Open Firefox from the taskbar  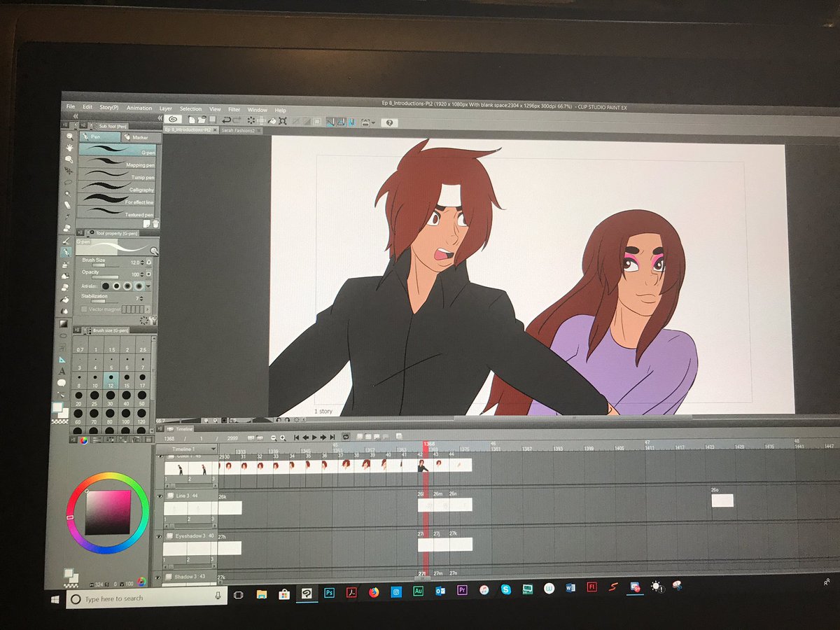coord(374,592)
